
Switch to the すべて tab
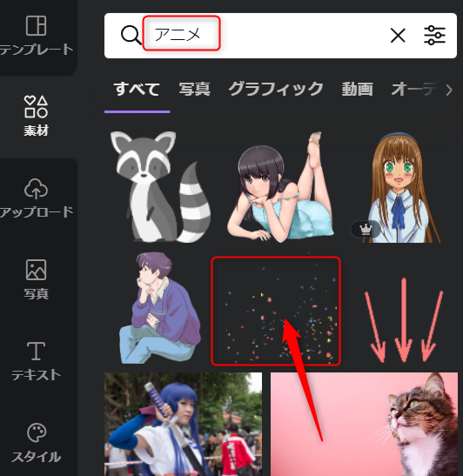pos(137,89)
